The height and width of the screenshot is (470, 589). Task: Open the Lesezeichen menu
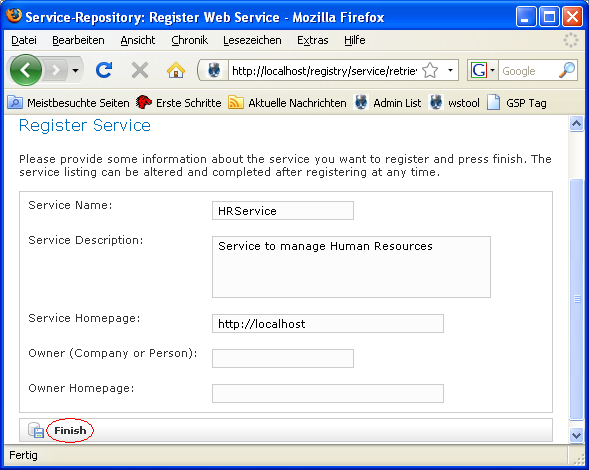pyautogui.click(x=252, y=40)
